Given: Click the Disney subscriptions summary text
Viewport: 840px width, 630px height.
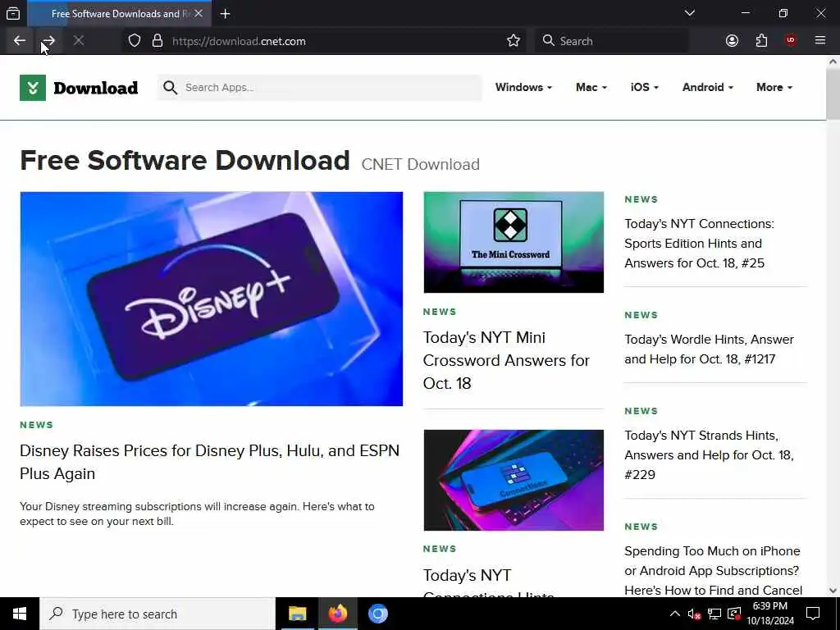Looking at the screenshot, I should (x=197, y=514).
